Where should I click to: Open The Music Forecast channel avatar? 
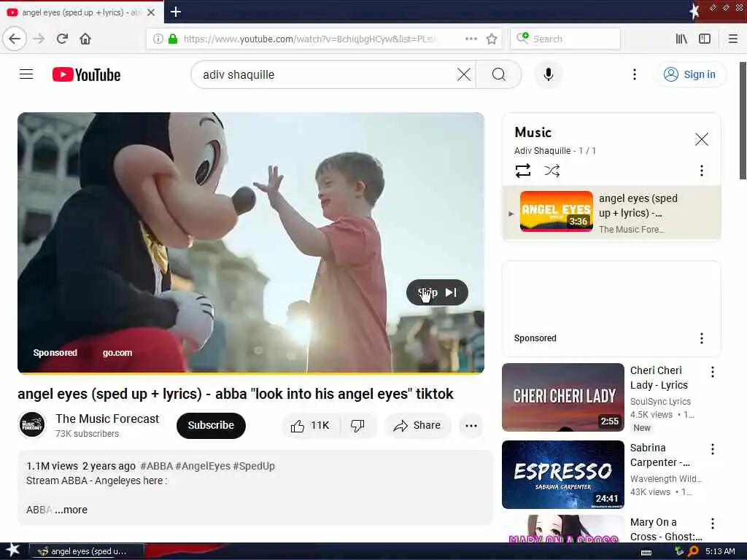pyautogui.click(x=32, y=424)
